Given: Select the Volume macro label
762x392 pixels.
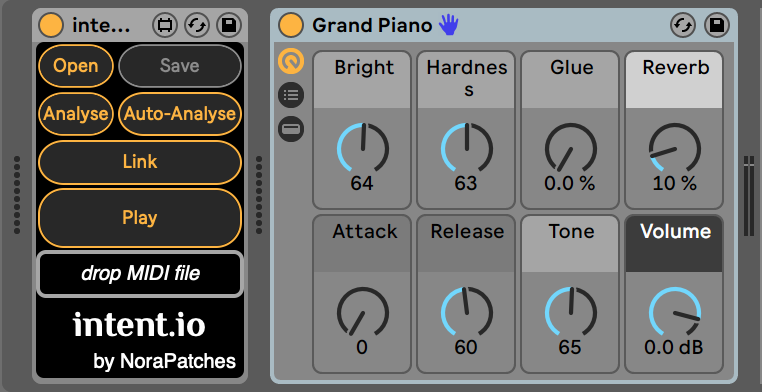Looking at the screenshot, I should 675,232.
